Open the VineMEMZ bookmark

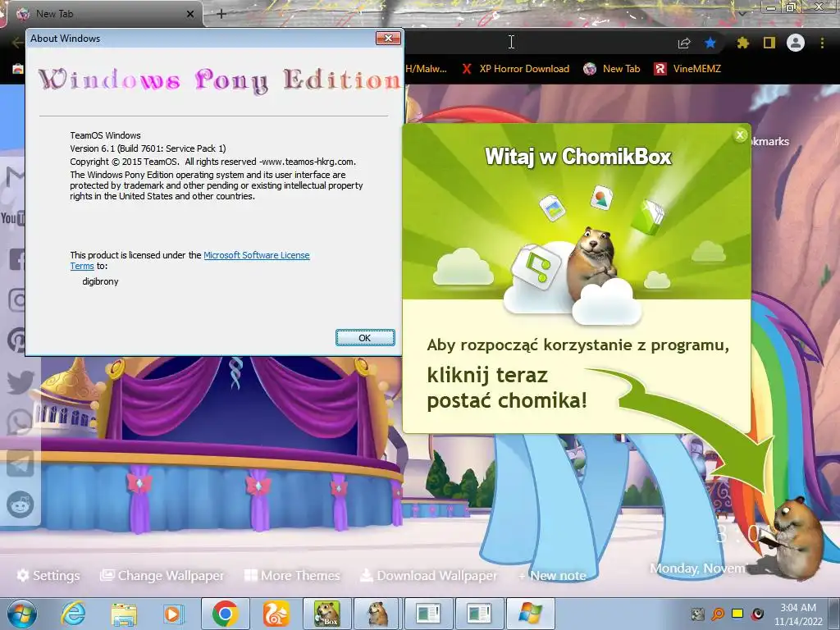point(688,69)
